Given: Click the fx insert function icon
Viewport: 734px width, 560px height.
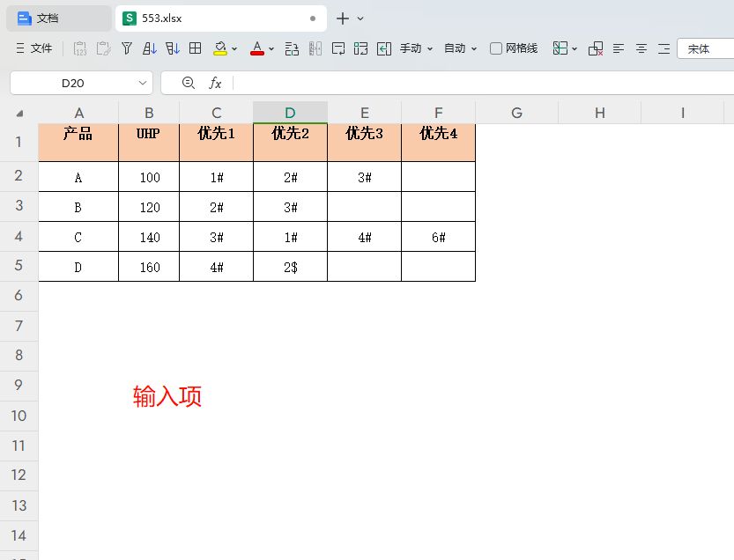Looking at the screenshot, I should (x=215, y=83).
